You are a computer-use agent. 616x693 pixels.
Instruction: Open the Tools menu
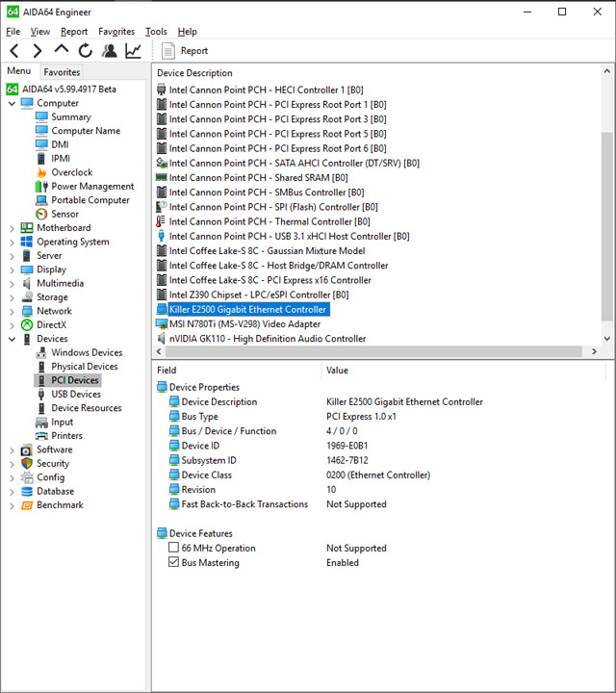tap(156, 32)
